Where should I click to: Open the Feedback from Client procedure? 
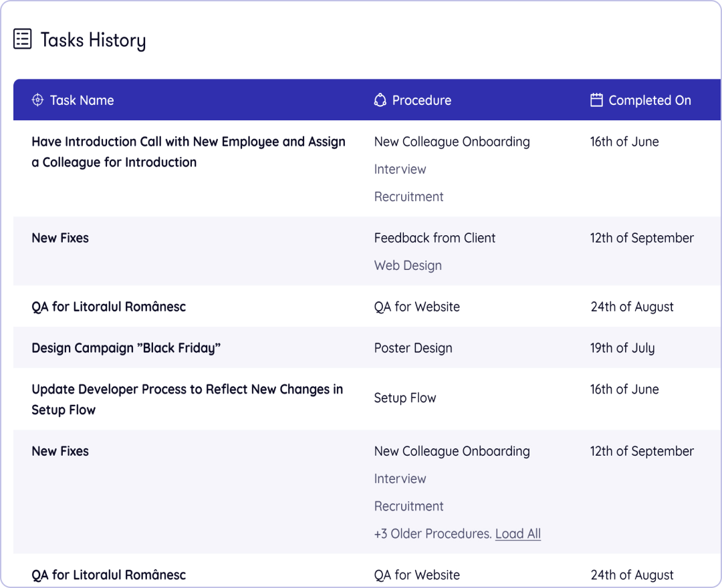pyautogui.click(x=435, y=238)
